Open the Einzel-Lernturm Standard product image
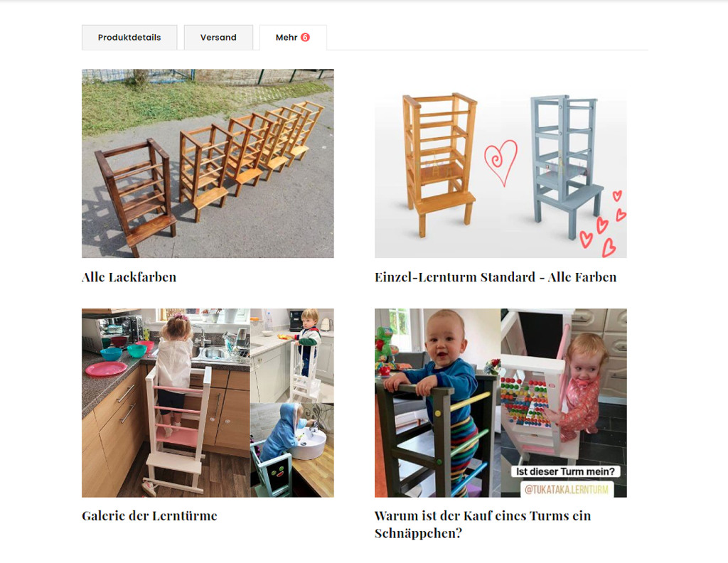Viewport: 728px width, 563px height. pyautogui.click(x=500, y=163)
